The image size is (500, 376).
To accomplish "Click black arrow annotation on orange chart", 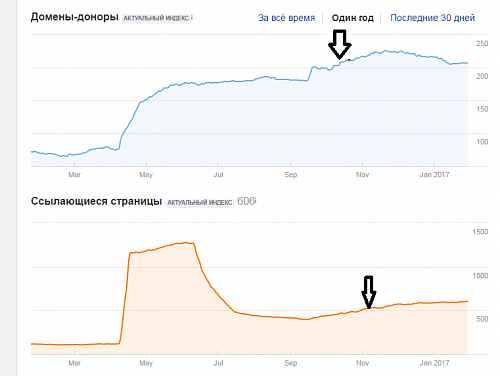I will (369, 292).
